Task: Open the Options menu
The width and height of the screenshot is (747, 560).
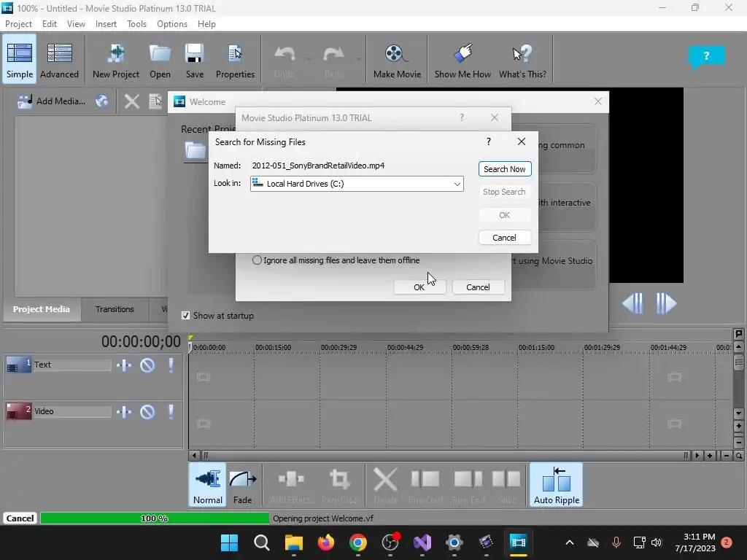Action: click(172, 24)
